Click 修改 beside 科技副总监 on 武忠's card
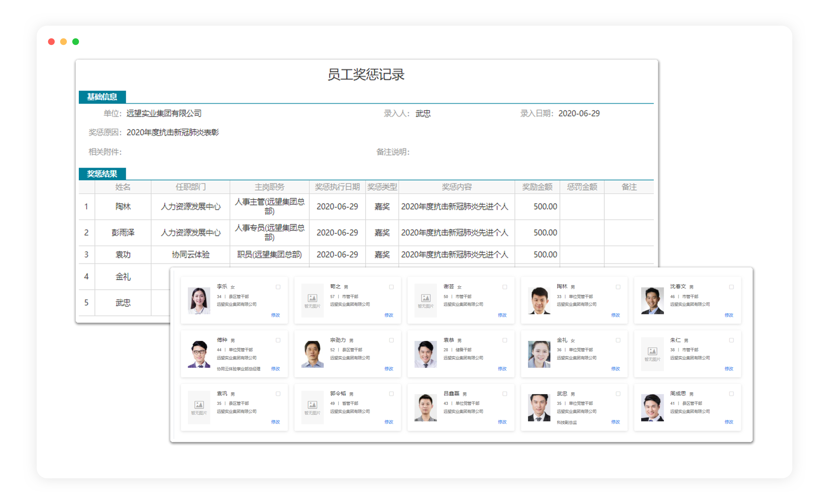The width and height of the screenshot is (829, 504). click(616, 422)
